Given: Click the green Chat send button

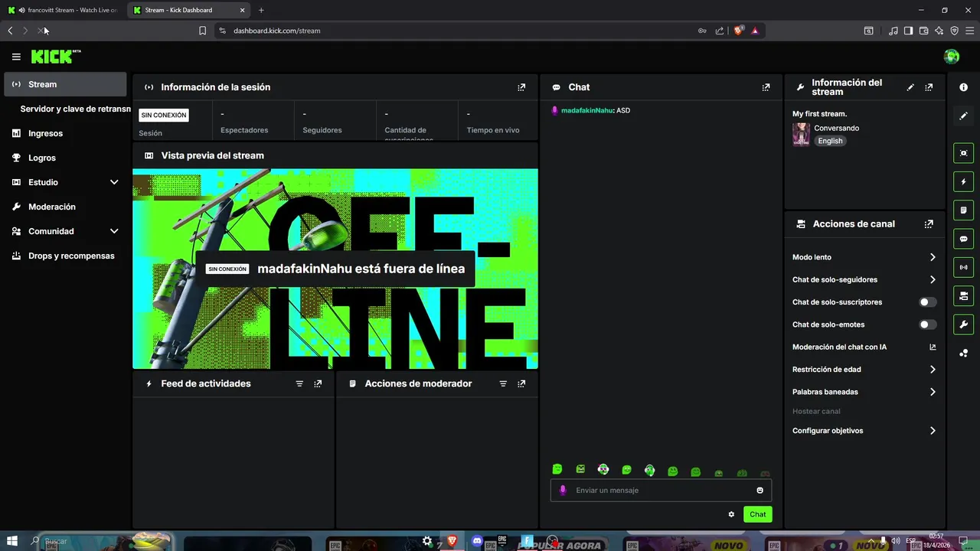Looking at the screenshot, I should (757, 514).
